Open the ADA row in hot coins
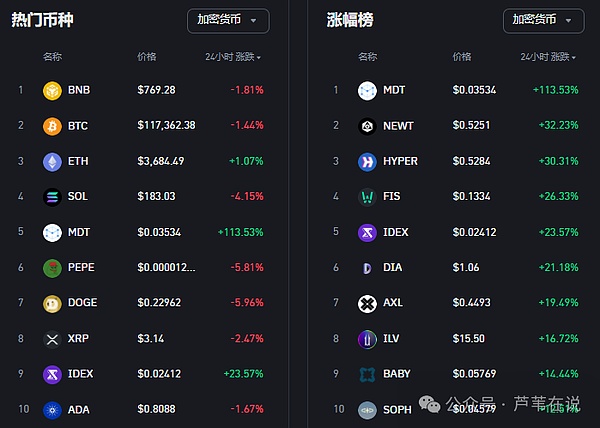600x428 pixels. (x=79, y=409)
